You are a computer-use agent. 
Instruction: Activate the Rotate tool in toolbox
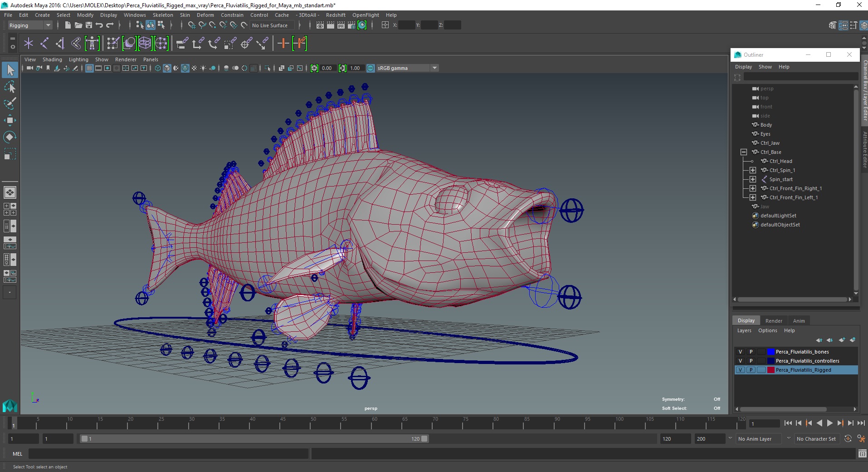pyautogui.click(x=10, y=137)
